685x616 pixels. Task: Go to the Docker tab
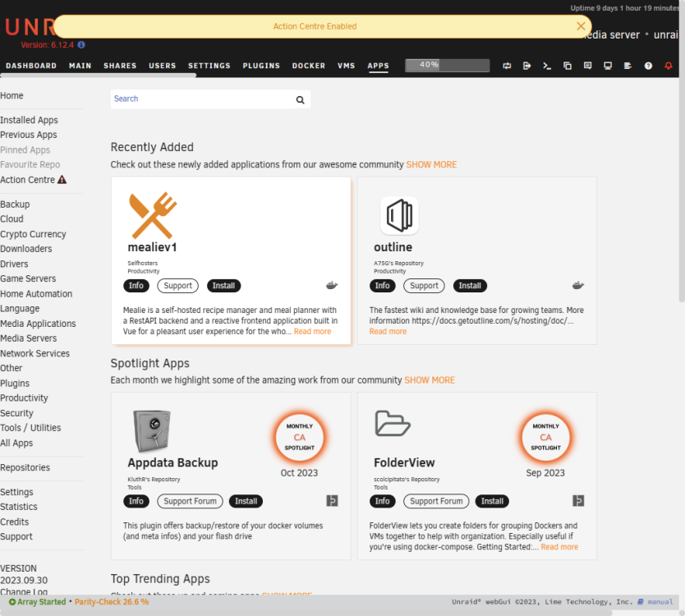(309, 66)
